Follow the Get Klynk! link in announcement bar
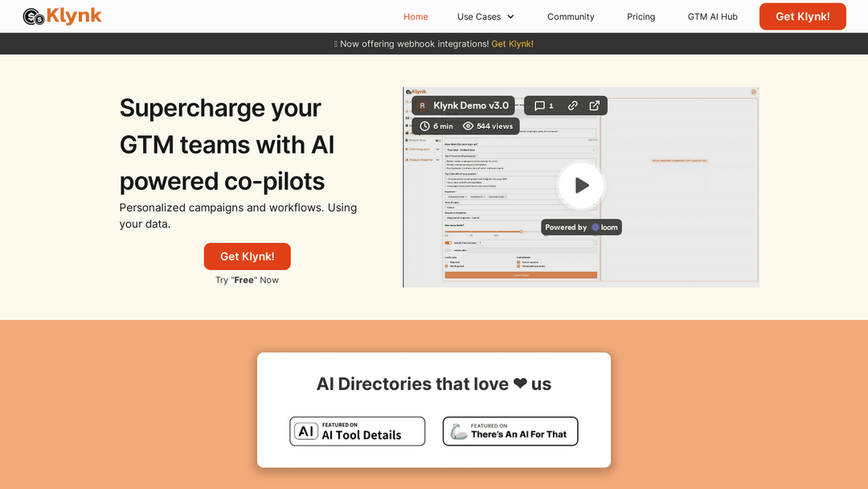This screenshot has height=489, width=868. point(512,43)
